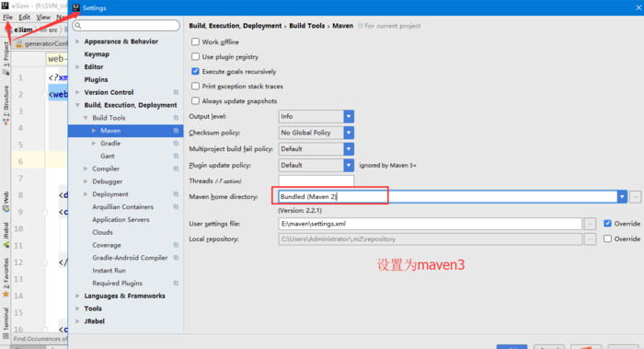Enable Local repository Override
The image size is (644, 349).
[x=607, y=238]
